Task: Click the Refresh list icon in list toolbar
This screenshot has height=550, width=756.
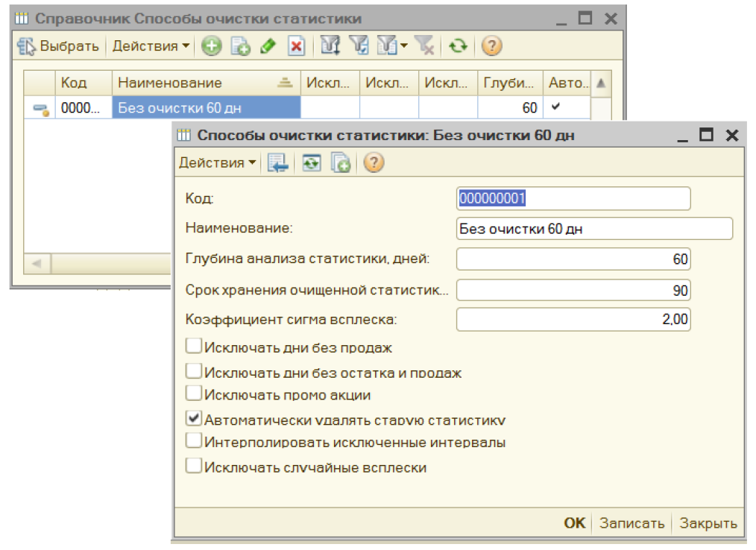Action: point(458,46)
